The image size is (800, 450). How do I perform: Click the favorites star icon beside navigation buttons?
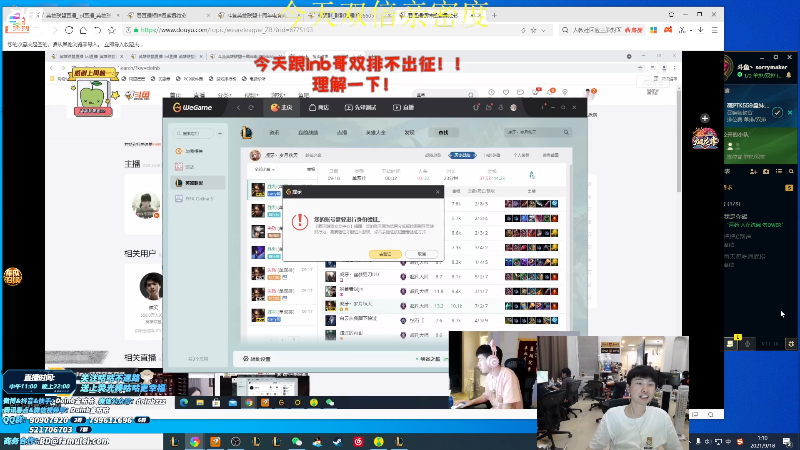click(112, 30)
